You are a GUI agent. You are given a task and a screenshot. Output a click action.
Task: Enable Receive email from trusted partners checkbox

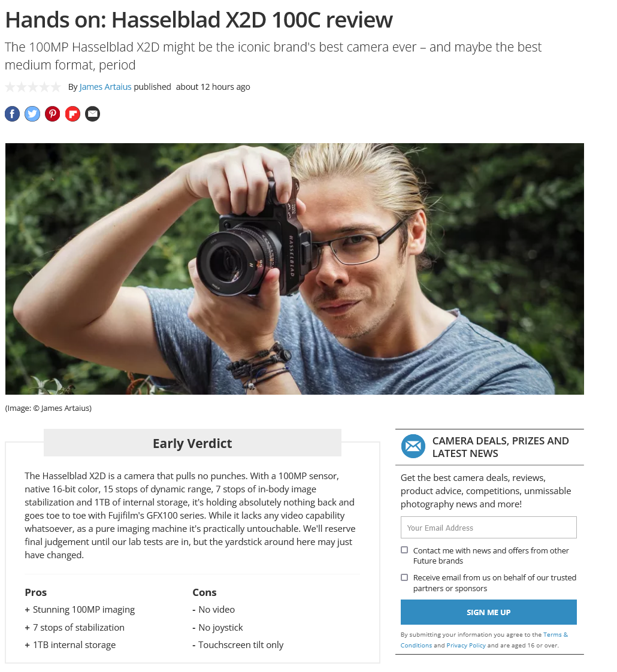pyautogui.click(x=404, y=578)
